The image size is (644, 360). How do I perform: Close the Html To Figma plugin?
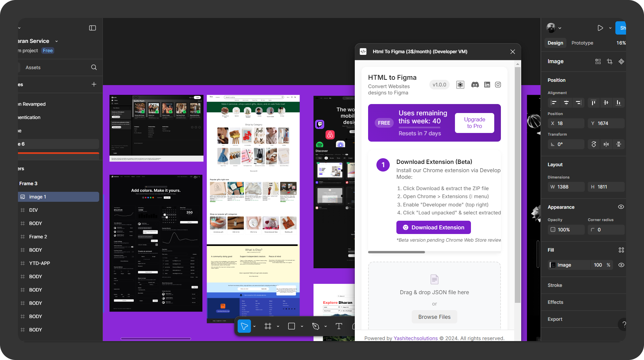click(x=513, y=52)
